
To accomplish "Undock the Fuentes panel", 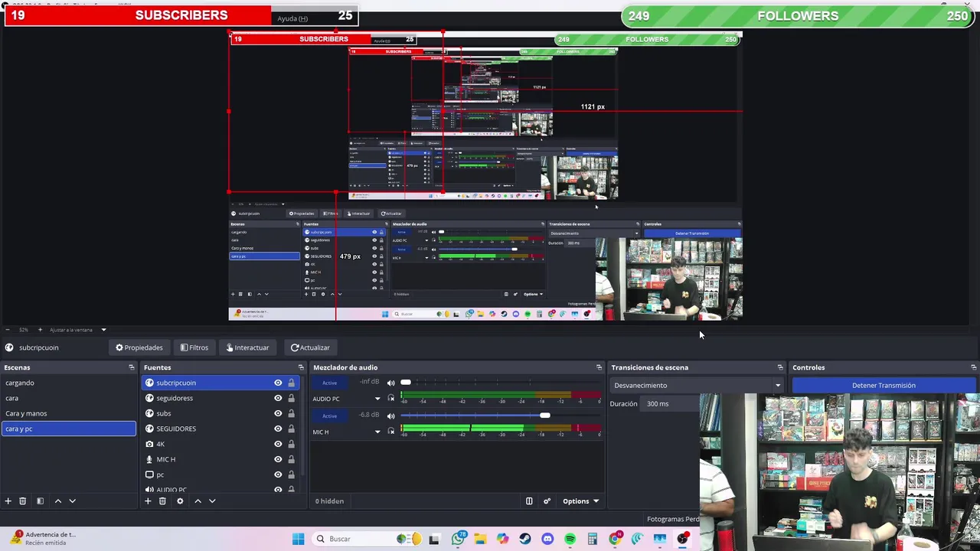I will [x=300, y=367].
